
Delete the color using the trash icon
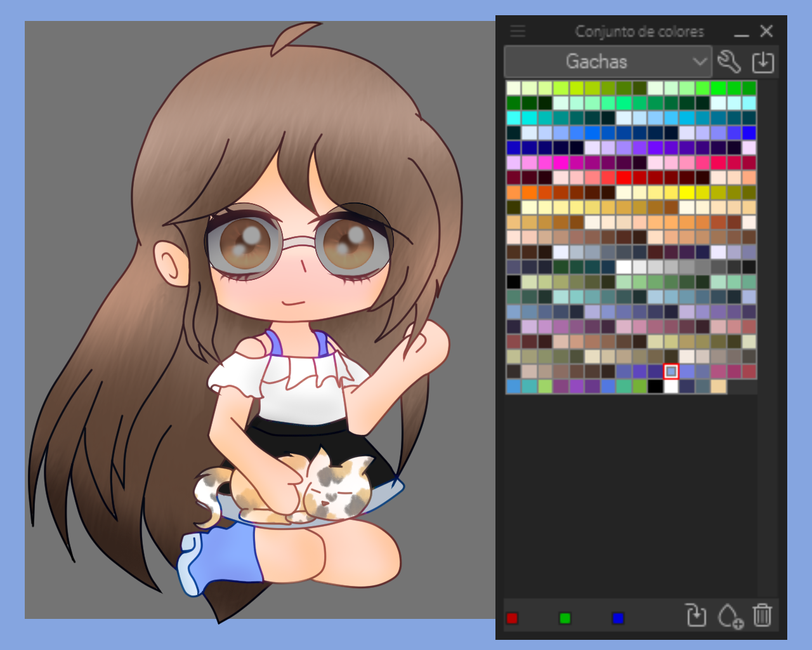pos(763,616)
